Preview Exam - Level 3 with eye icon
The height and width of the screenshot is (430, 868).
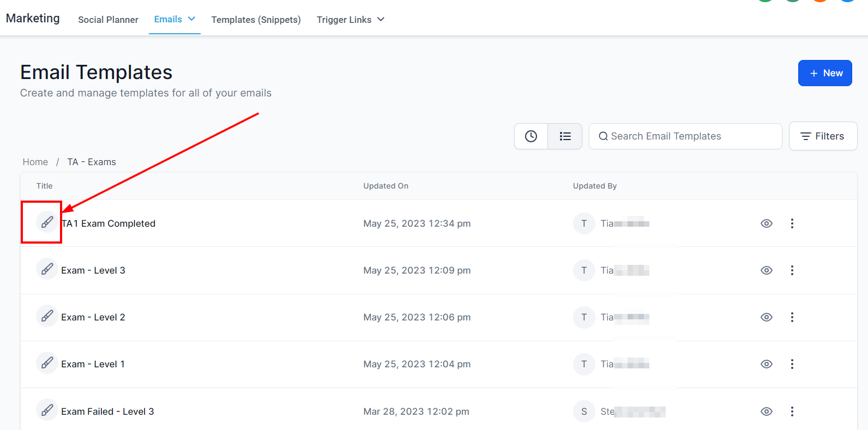coord(767,270)
